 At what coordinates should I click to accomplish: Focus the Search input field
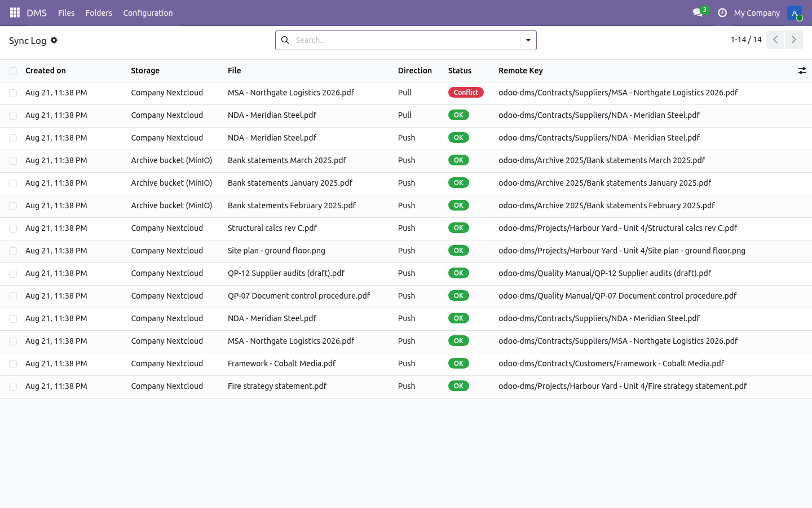click(406, 40)
